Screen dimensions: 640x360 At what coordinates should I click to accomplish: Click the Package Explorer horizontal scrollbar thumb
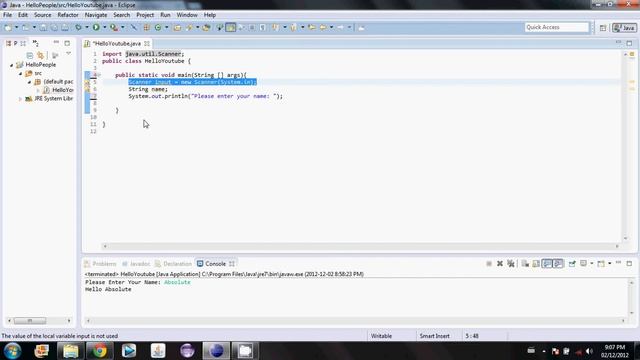click(x=30, y=321)
